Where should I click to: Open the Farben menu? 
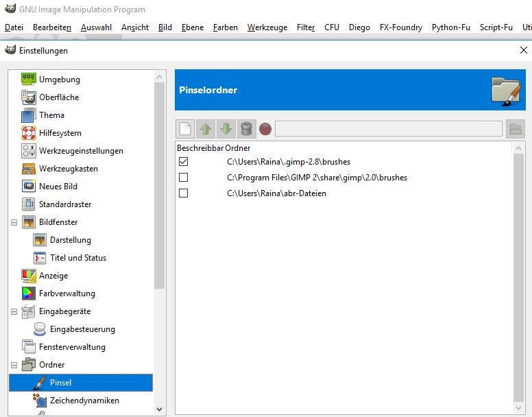tap(226, 27)
